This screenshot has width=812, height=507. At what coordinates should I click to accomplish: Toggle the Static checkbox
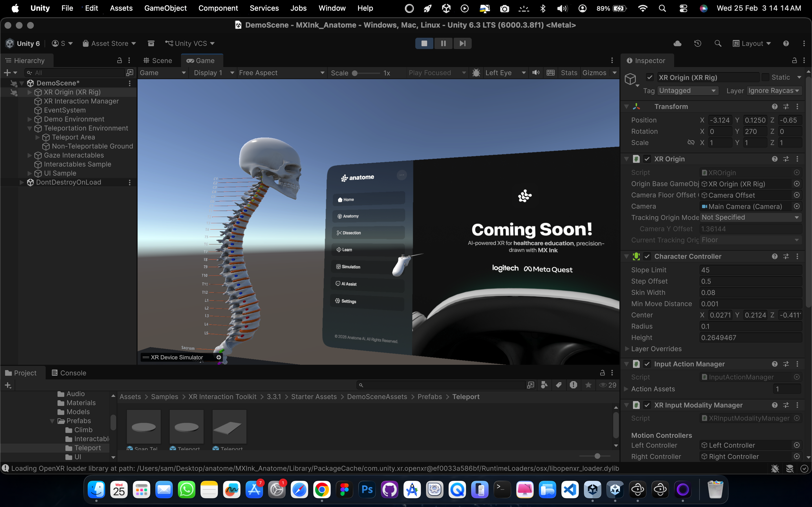pos(765,77)
